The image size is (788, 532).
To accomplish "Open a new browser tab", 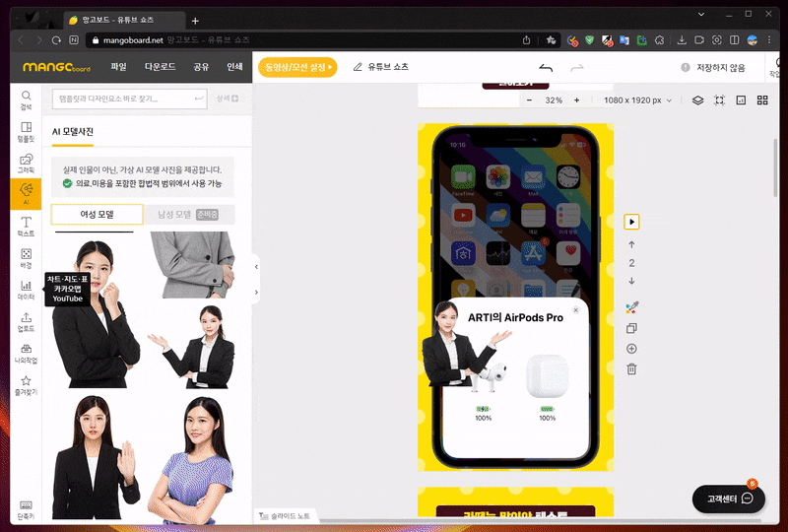I will 195,21.
